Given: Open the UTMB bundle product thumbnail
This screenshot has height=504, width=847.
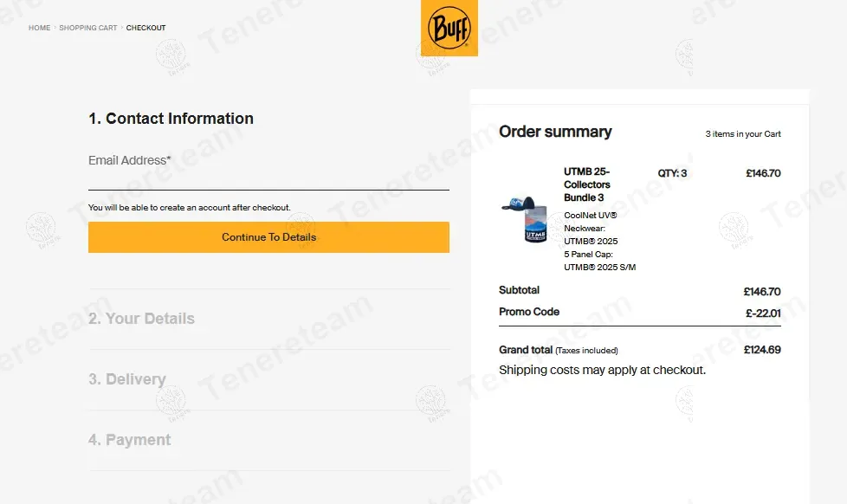Looking at the screenshot, I should pos(524,220).
